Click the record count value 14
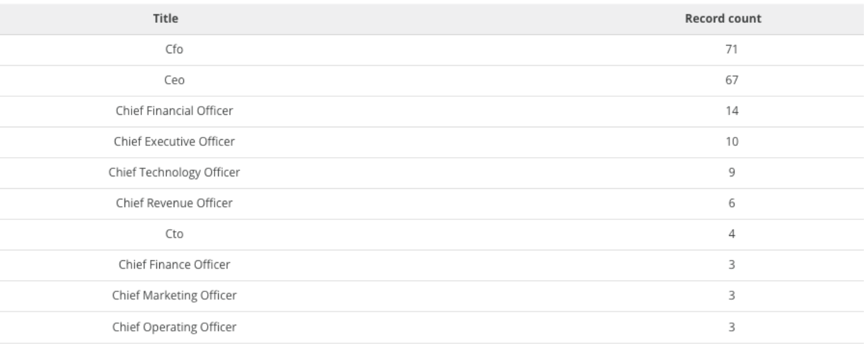 click(x=732, y=111)
